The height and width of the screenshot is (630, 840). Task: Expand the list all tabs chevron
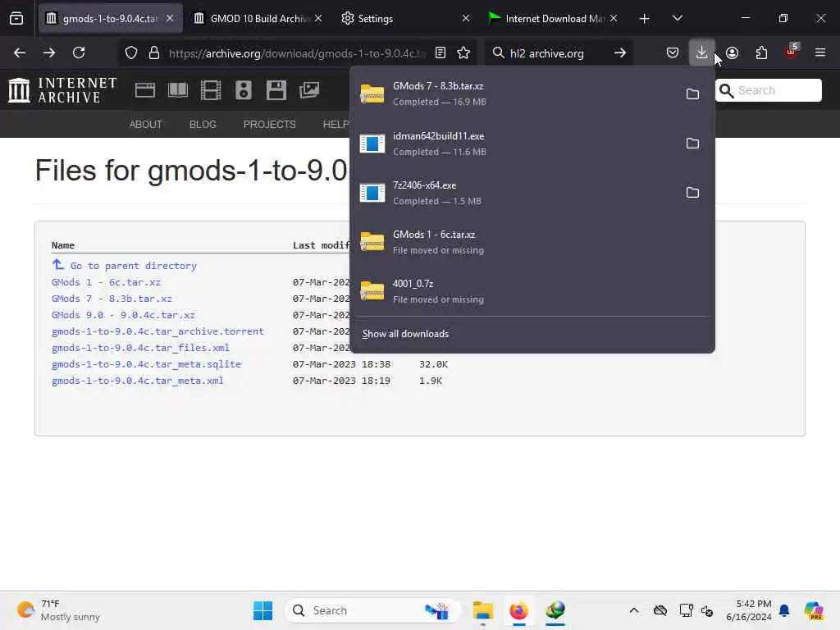[x=677, y=18]
